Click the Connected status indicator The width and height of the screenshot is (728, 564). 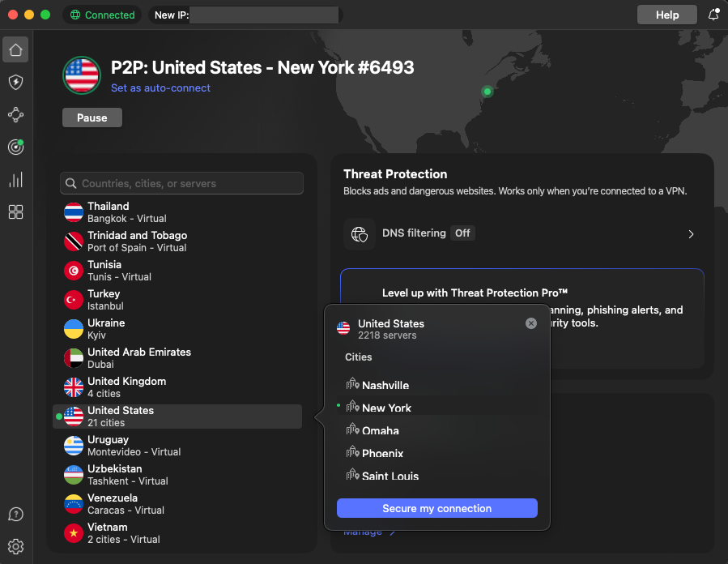click(x=102, y=15)
